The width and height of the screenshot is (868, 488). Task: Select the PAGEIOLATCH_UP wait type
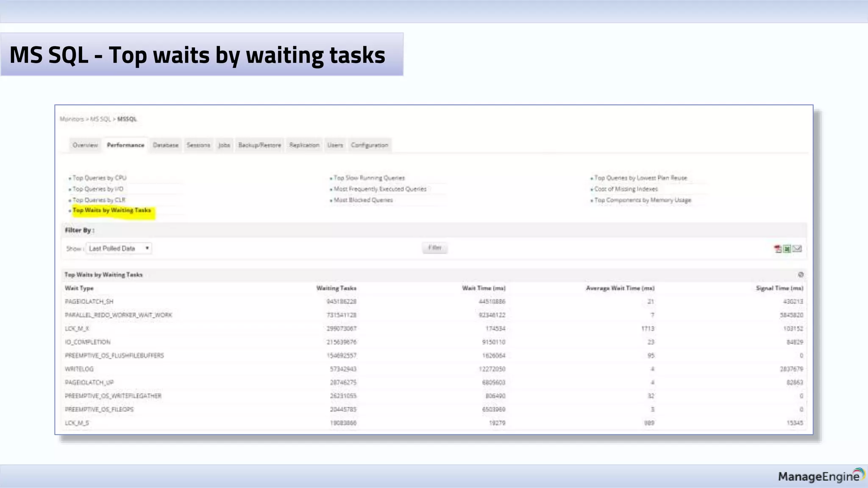click(x=89, y=383)
